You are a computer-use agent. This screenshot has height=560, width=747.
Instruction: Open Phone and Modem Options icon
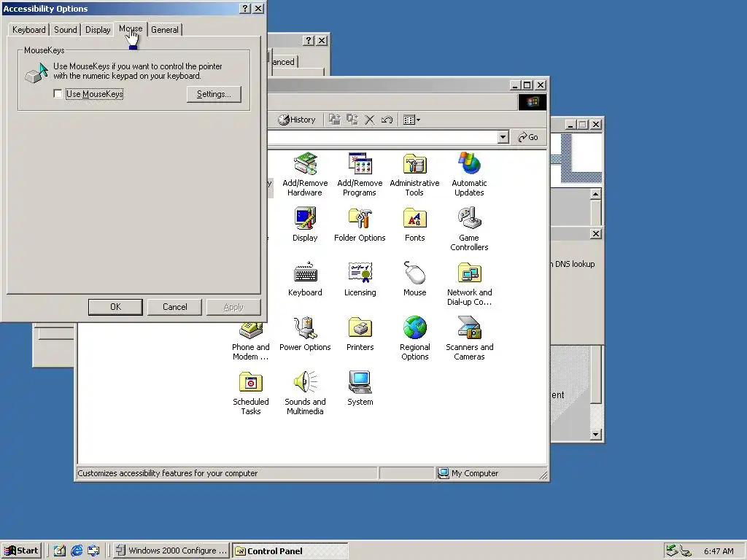(251, 342)
